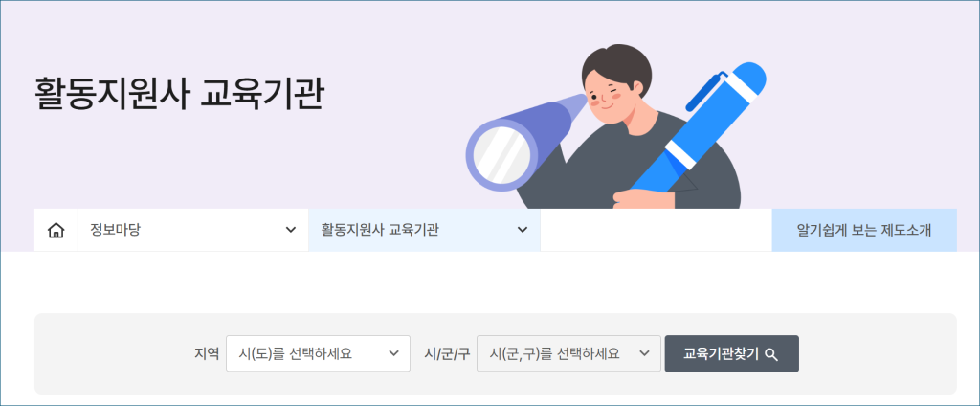Open the 활동지원사 교육기관 breadcrumb menu
The width and height of the screenshot is (980, 406).
424,230
